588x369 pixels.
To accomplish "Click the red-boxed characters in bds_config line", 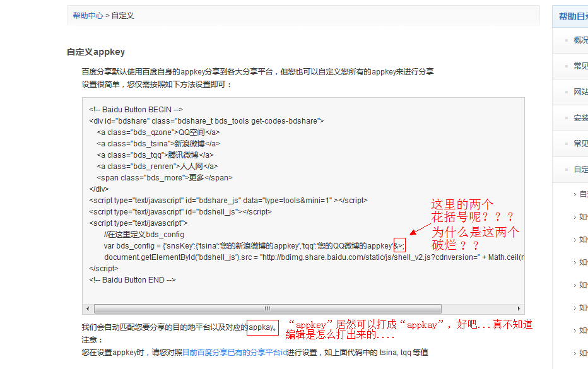I will coord(399,245).
